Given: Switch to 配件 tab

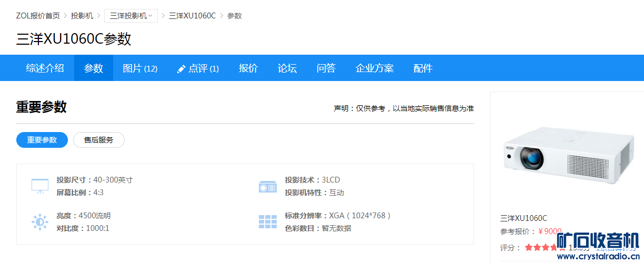Looking at the screenshot, I should (423, 68).
